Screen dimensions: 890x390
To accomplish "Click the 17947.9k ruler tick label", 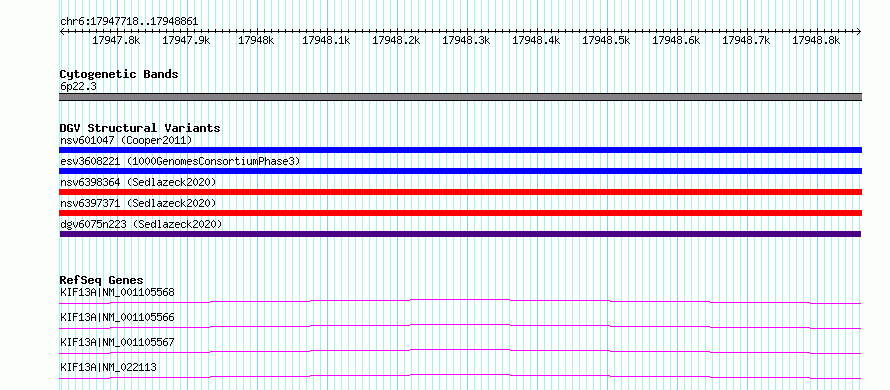I will click(x=186, y=40).
